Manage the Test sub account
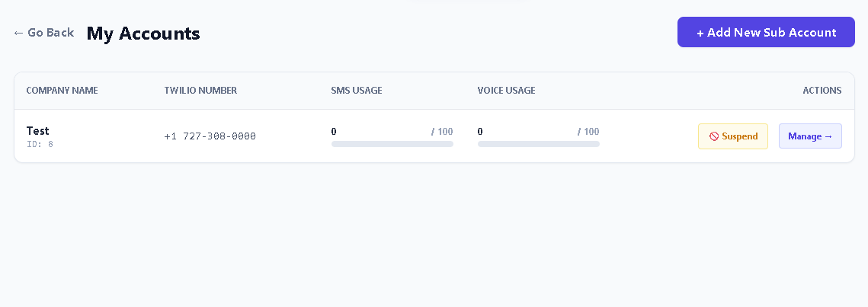The image size is (868, 307). (810, 136)
